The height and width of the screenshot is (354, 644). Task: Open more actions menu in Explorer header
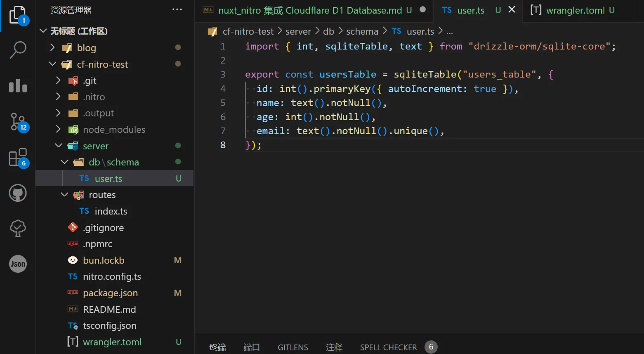click(x=177, y=9)
